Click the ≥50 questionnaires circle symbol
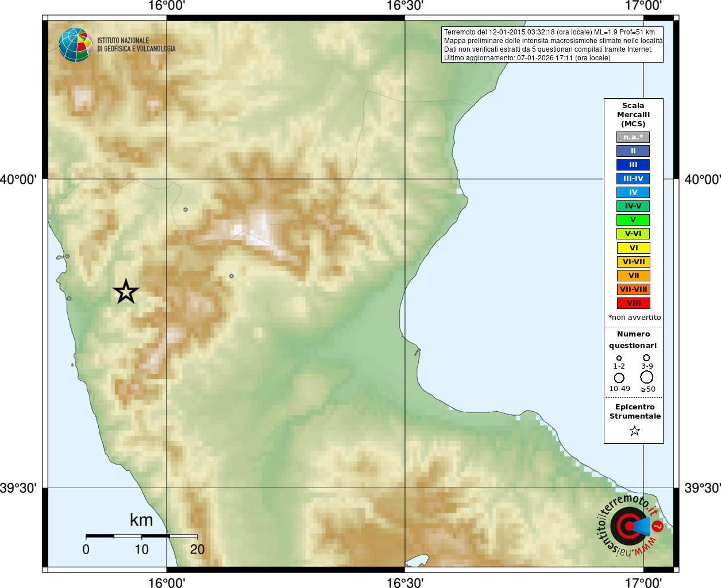This screenshot has width=721, height=588. click(647, 377)
